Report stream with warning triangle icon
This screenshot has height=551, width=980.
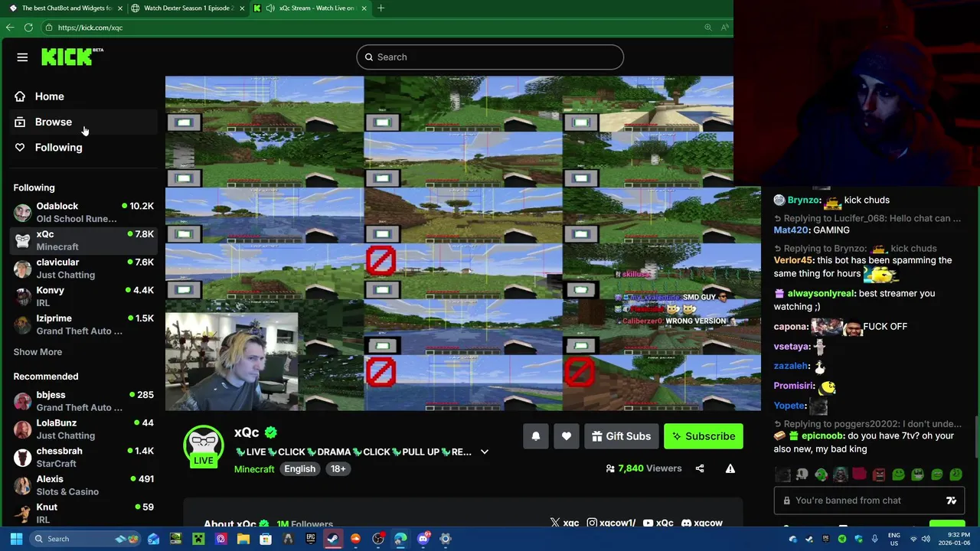coord(730,468)
